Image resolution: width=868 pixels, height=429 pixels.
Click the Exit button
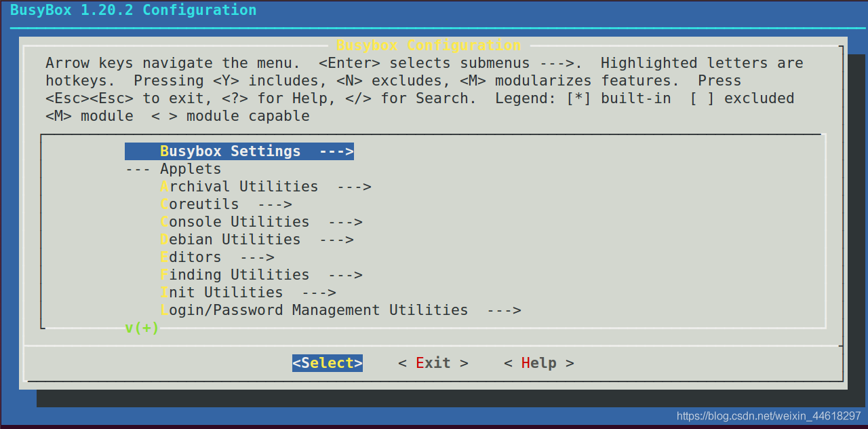click(x=433, y=362)
